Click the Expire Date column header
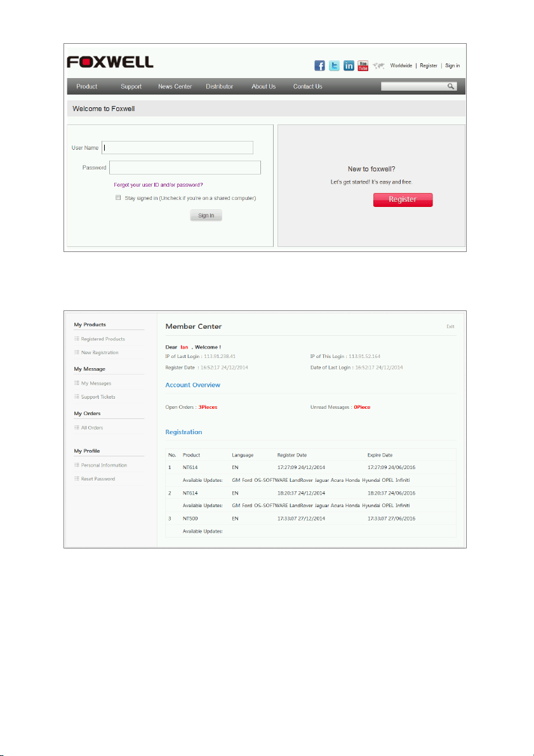Viewport: 534px width, 756px height. [x=380, y=454]
